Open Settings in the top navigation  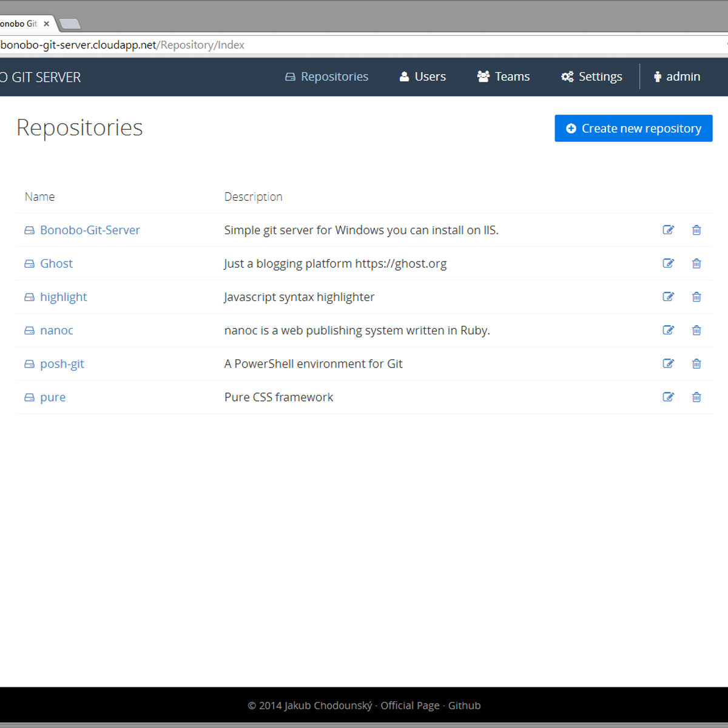(591, 76)
